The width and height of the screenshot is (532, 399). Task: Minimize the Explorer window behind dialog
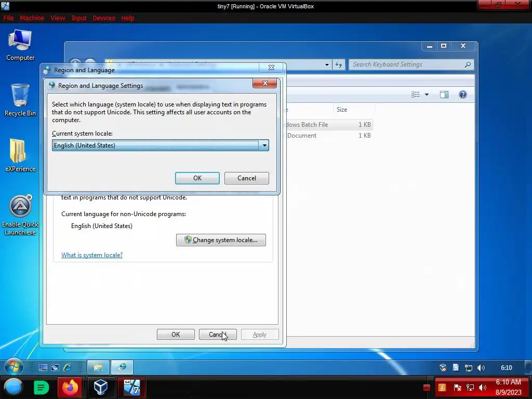pos(430,46)
